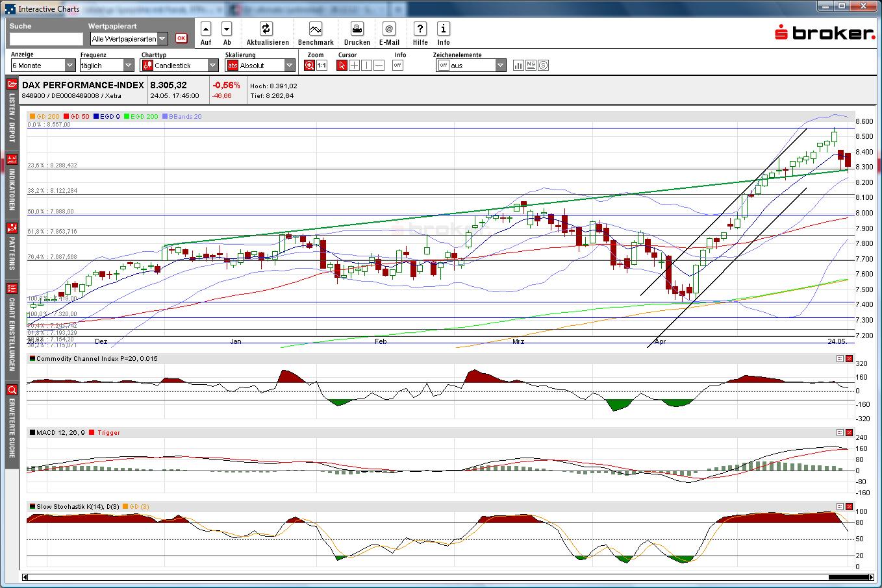Select the crosshair cursor tool
The width and height of the screenshot is (882, 588).
click(x=355, y=65)
